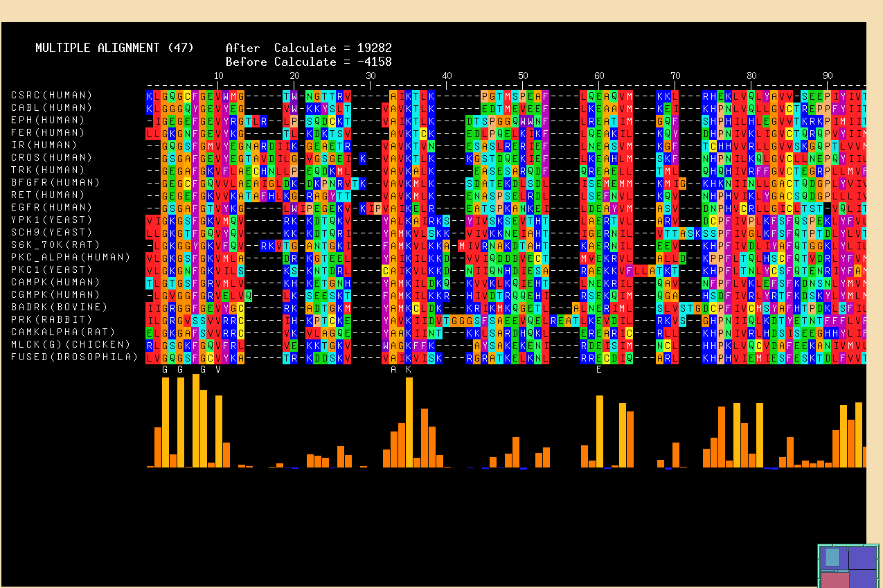Click the pink window thumbnail in the pager

tap(834, 579)
